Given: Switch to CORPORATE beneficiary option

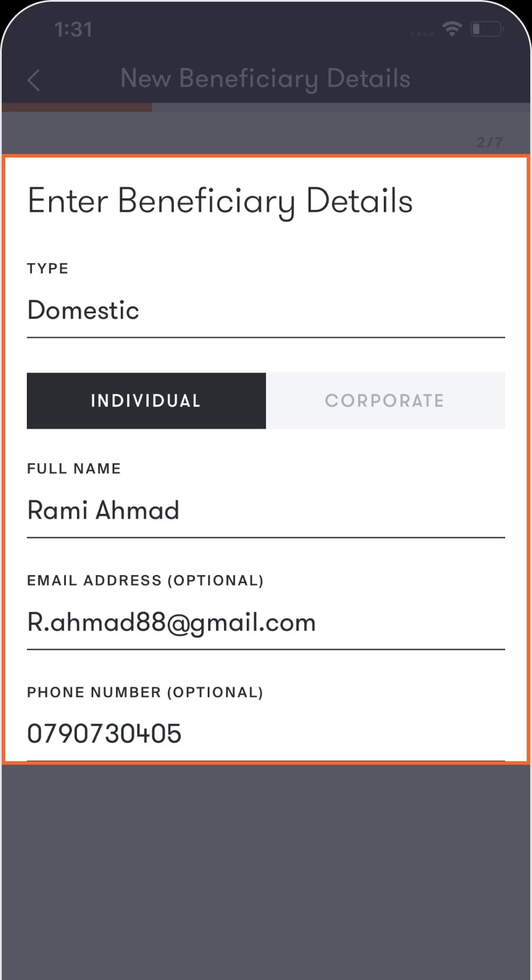Looking at the screenshot, I should pyautogui.click(x=386, y=401).
